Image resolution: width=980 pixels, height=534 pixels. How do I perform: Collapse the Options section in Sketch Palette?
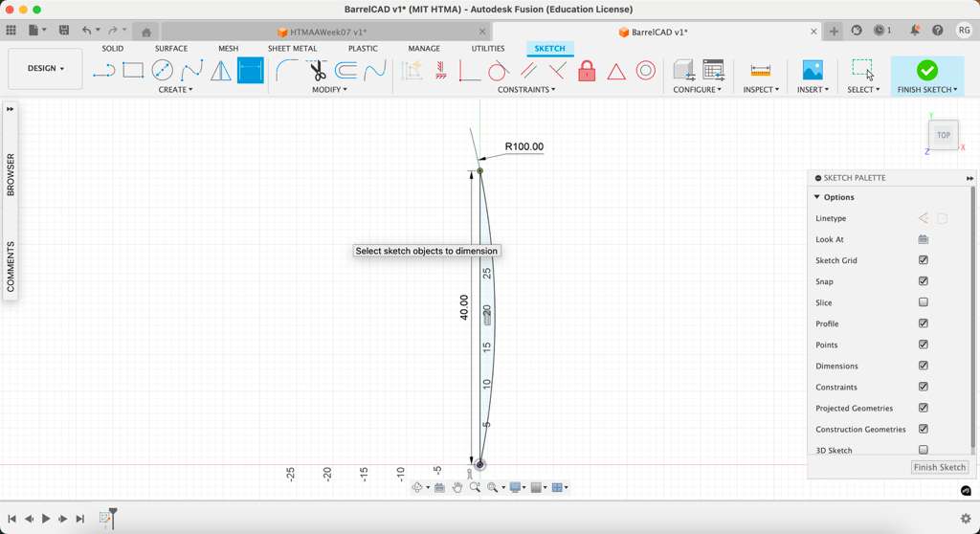817,197
